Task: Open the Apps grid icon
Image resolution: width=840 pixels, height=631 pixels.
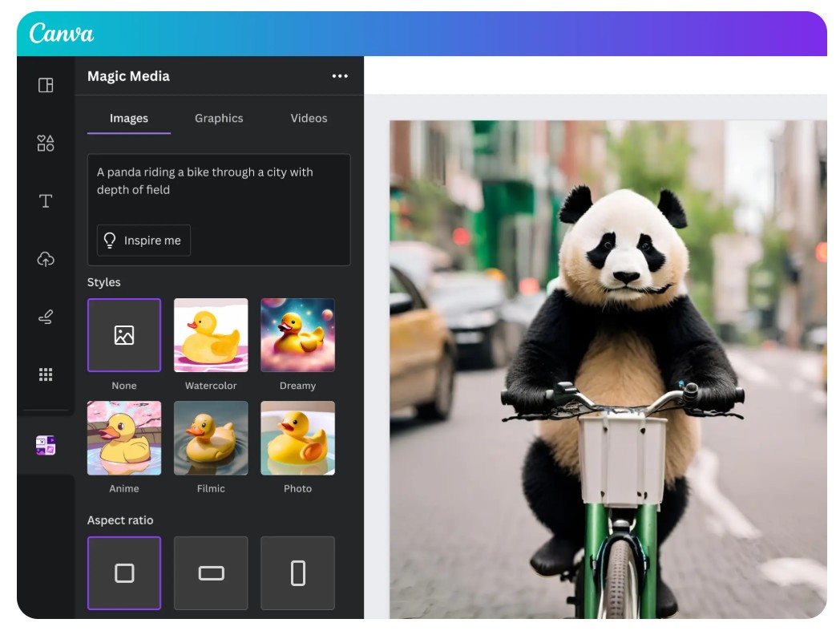Action: click(x=46, y=374)
